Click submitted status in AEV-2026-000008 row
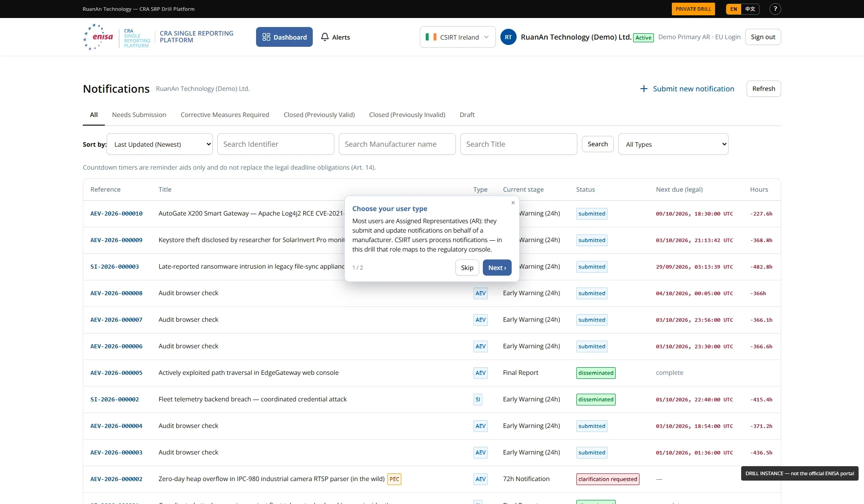This screenshot has width=864, height=504. [592, 293]
